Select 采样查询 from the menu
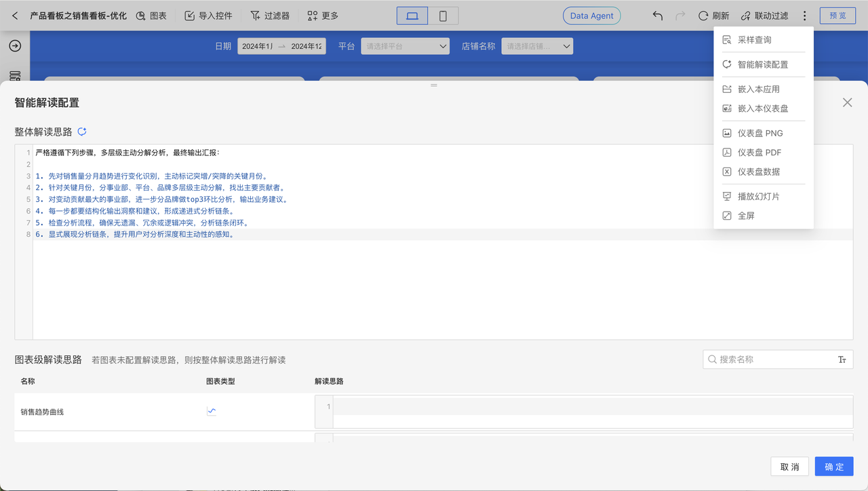 pyautogui.click(x=754, y=40)
